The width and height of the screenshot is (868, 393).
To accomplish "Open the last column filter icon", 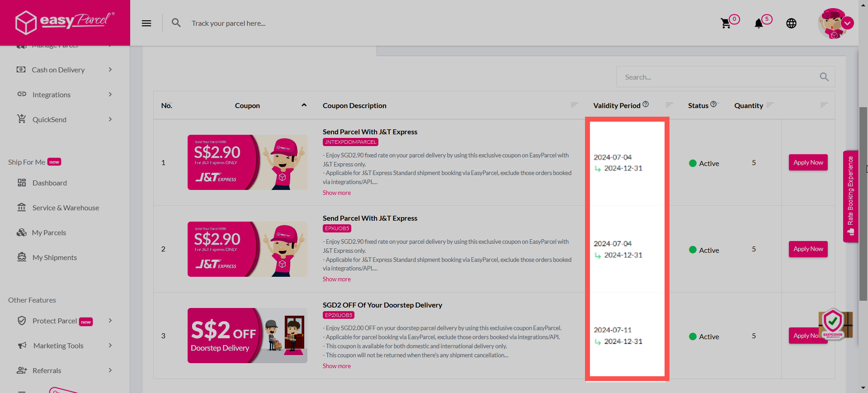I will click(x=824, y=105).
